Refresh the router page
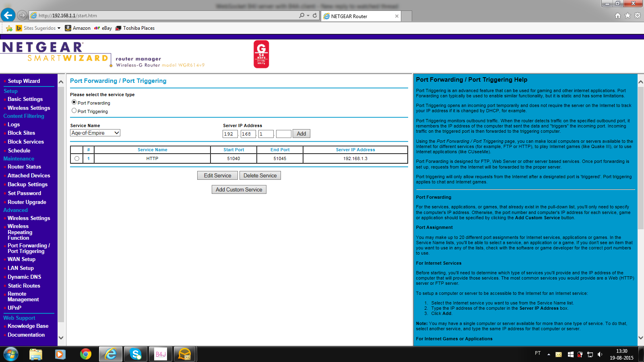Viewport: 644px width, 362px height. click(x=315, y=16)
